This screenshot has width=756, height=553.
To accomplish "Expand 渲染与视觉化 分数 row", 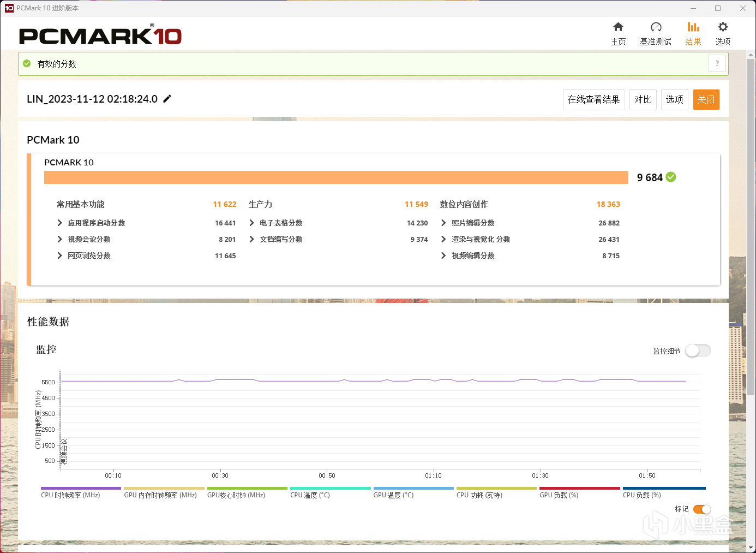I will point(443,239).
